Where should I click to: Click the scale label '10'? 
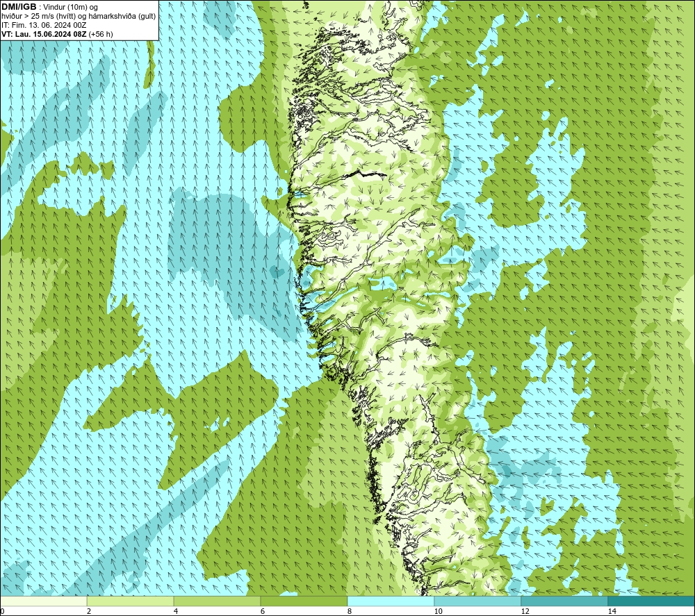pyautogui.click(x=438, y=611)
